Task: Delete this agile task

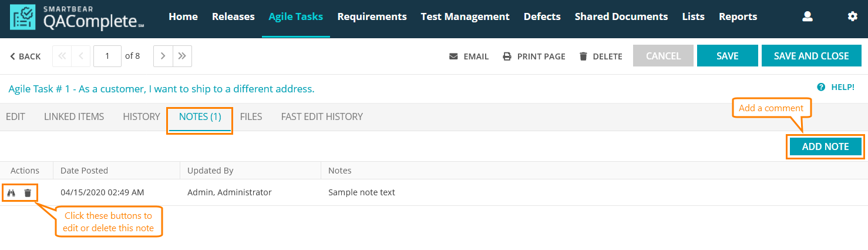Action: tap(600, 56)
